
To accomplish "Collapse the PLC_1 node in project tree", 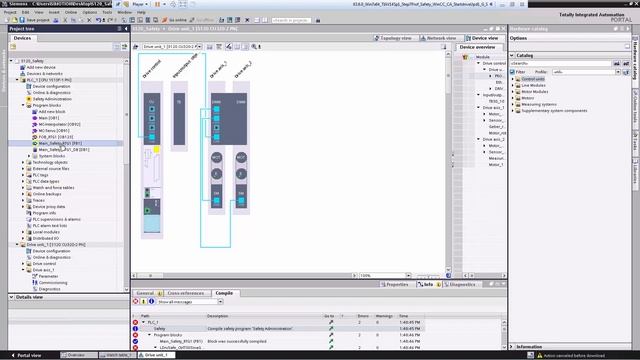I will point(17,80).
